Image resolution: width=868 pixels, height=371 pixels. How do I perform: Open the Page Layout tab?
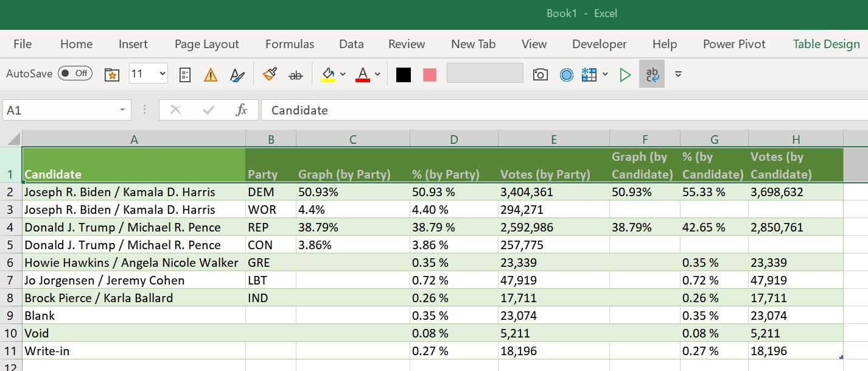(207, 44)
